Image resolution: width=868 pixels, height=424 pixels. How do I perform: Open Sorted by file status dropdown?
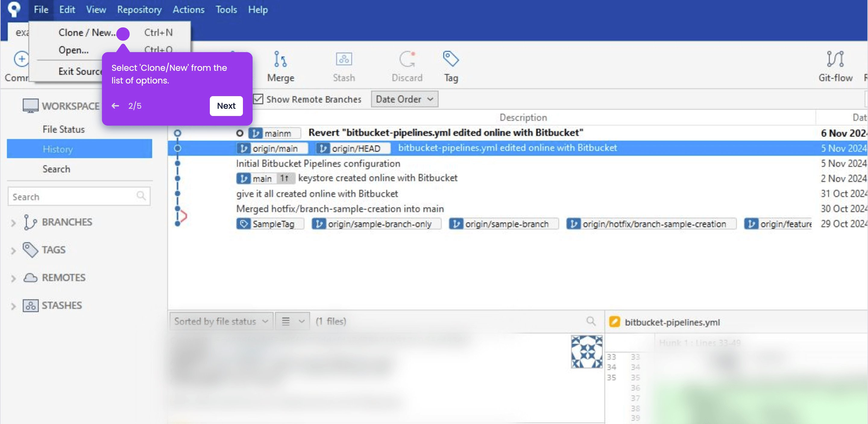point(221,321)
